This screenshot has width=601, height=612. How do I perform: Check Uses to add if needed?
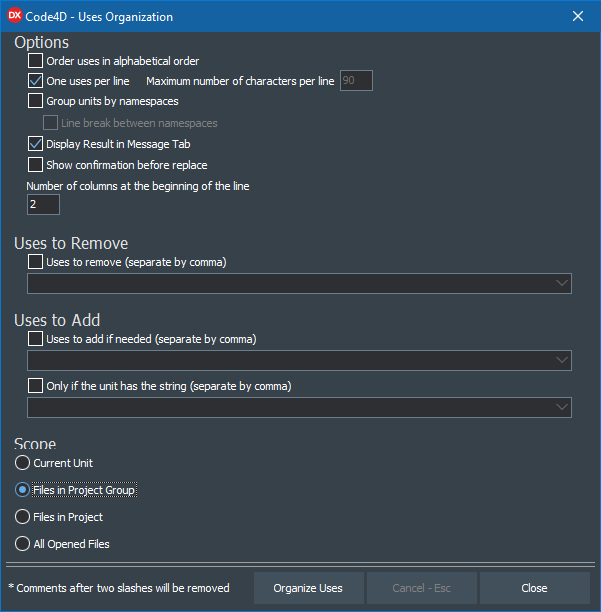[36, 339]
